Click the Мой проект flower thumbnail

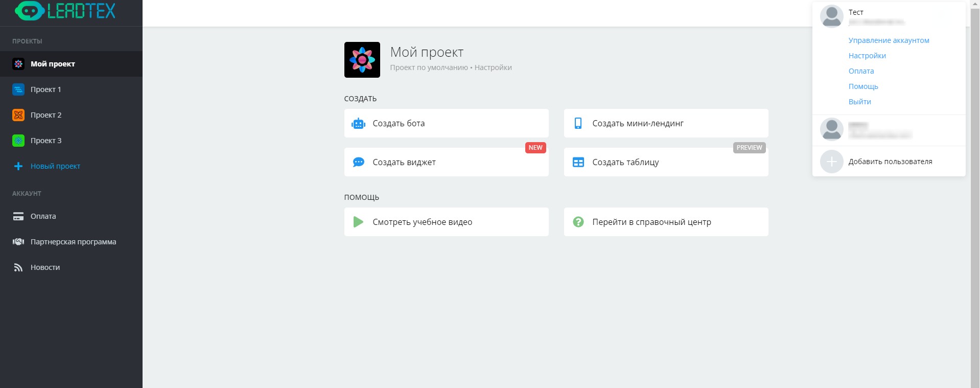coord(362,60)
